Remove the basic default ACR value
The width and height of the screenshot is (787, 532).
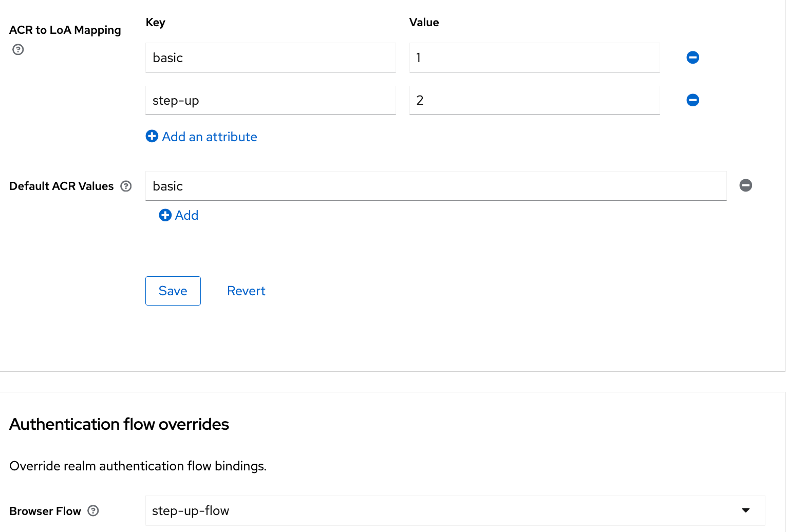coord(746,185)
